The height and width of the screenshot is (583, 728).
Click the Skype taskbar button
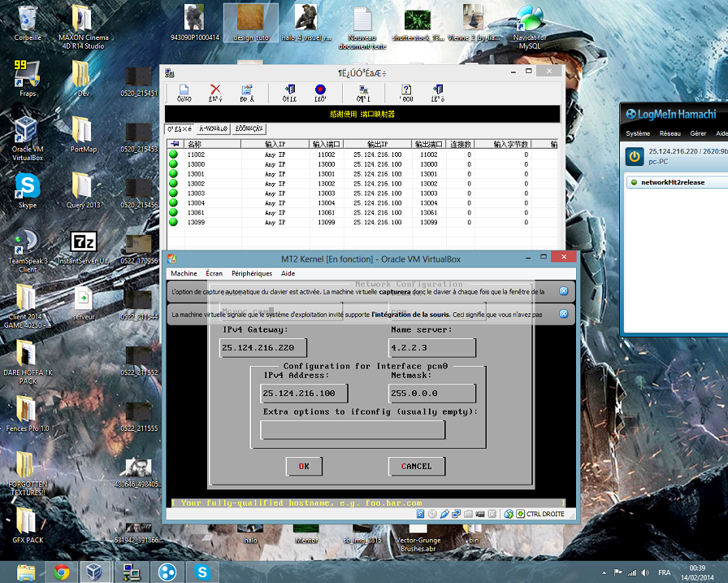[202, 572]
